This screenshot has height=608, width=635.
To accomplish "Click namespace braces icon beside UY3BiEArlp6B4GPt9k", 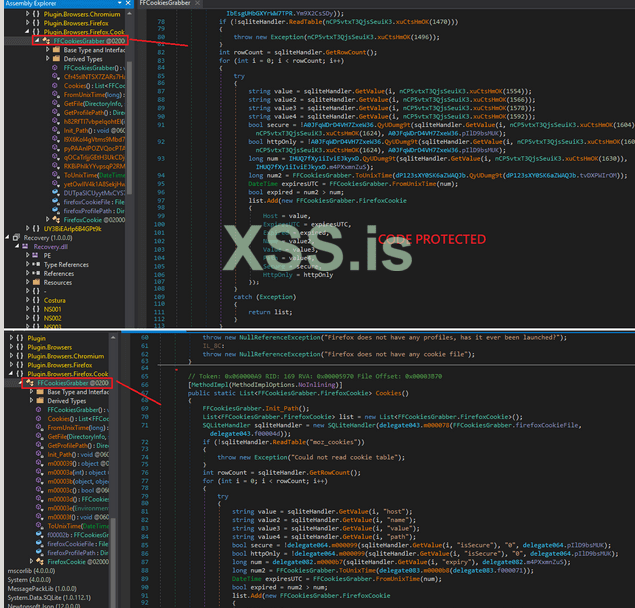I will click(36, 228).
